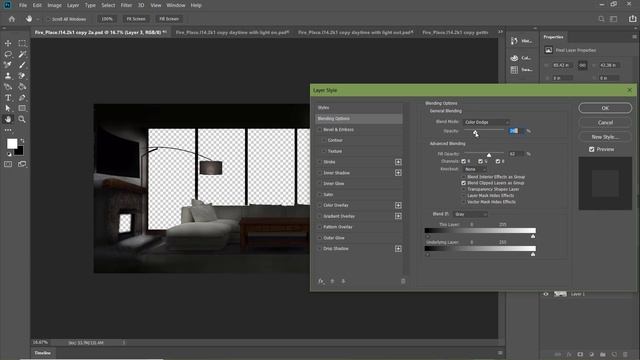Select the Bevel & Emboss style
This screenshot has width=640, height=360.
tap(338, 129)
